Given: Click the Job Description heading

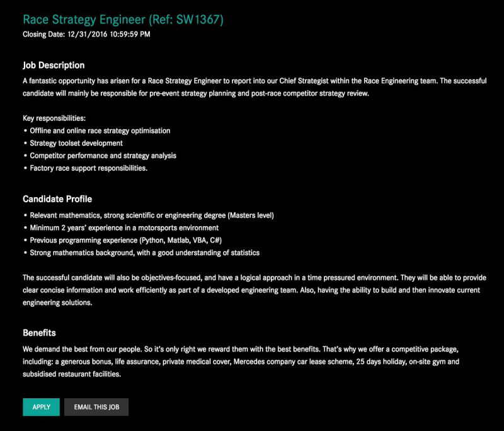Looking at the screenshot, I should [54, 65].
